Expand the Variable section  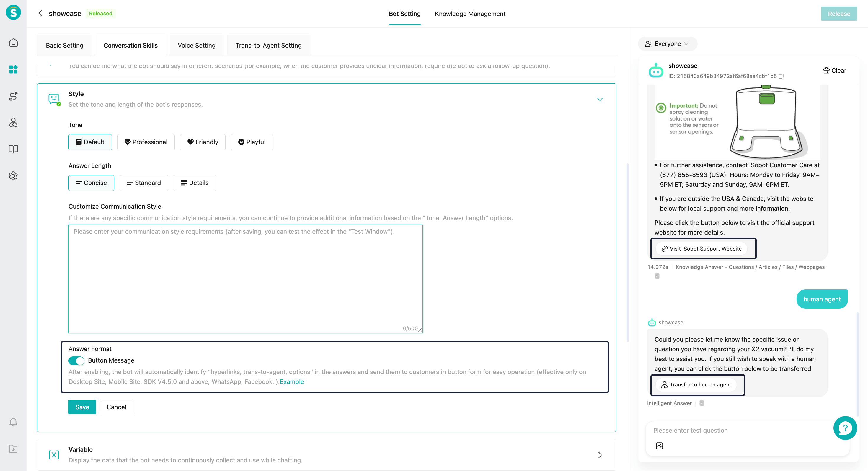[600, 455]
